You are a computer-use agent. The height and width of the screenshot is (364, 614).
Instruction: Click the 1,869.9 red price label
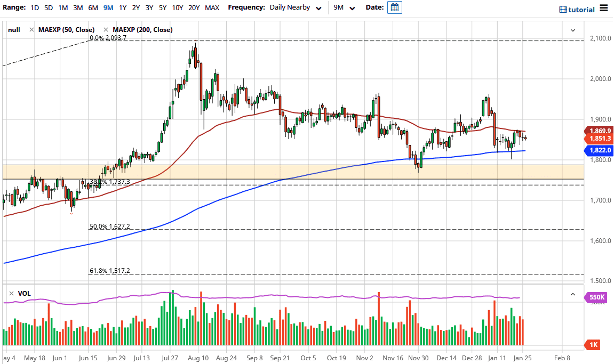click(x=599, y=131)
